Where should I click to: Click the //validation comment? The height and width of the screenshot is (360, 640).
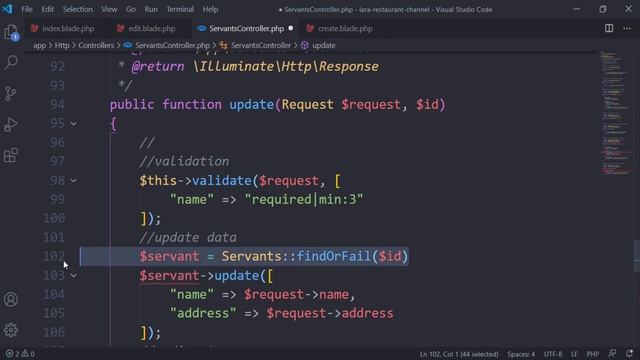(x=184, y=162)
